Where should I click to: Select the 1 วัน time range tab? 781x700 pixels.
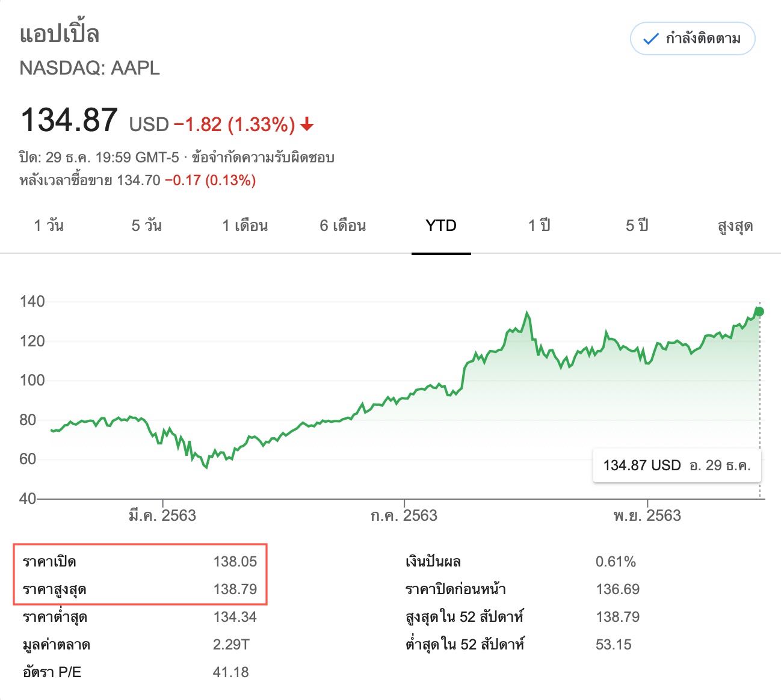click(49, 226)
